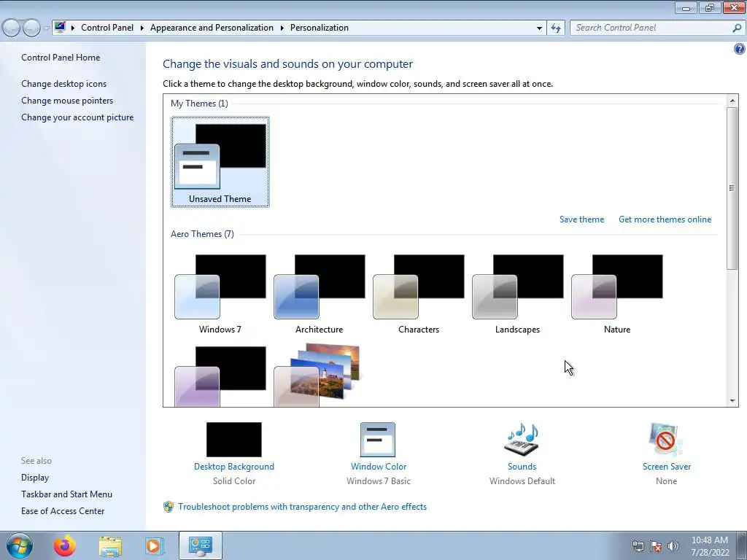Open recent pages dropdown beside Forward

46,28
